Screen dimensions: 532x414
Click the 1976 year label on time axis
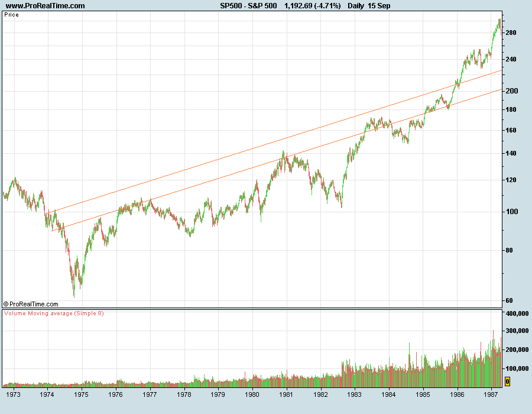pos(115,394)
